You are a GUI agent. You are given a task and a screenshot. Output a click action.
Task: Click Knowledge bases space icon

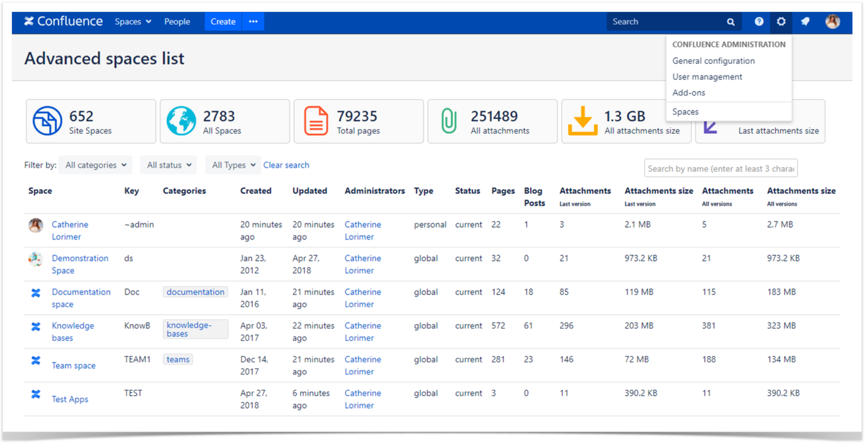tap(36, 326)
